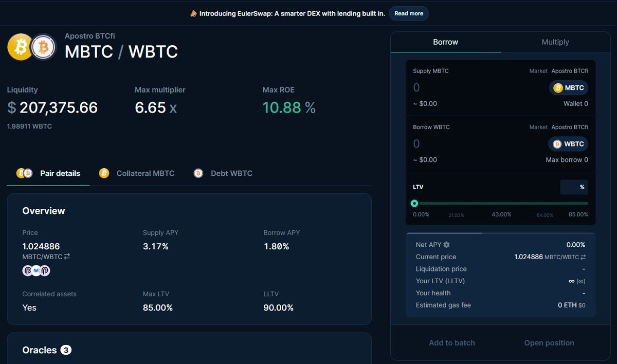Click the Borrow APY value 1.80%
The width and height of the screenshot is (617, 364).
click(x=276, y=247)
